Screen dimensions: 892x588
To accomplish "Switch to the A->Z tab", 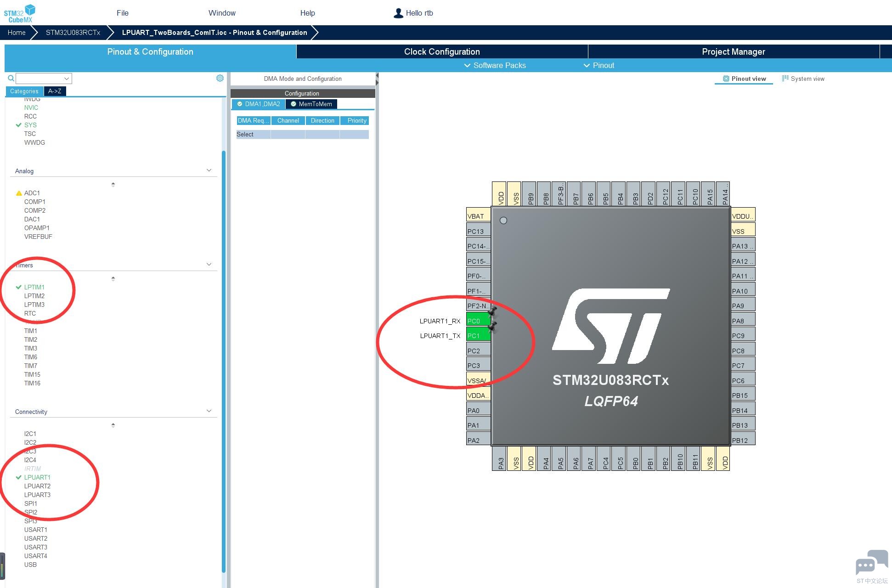I will point(55,91).
